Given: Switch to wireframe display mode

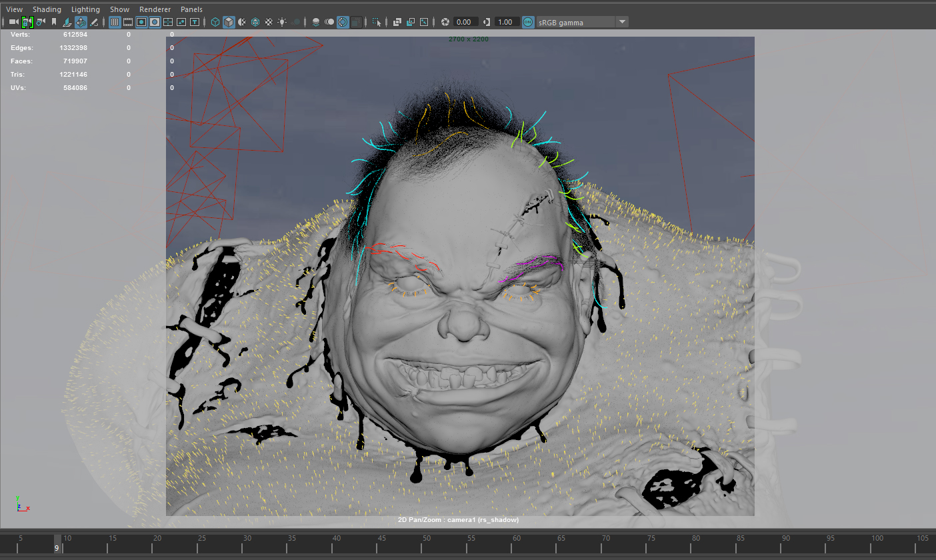Looking at the screenshot, I should [215, 22].
